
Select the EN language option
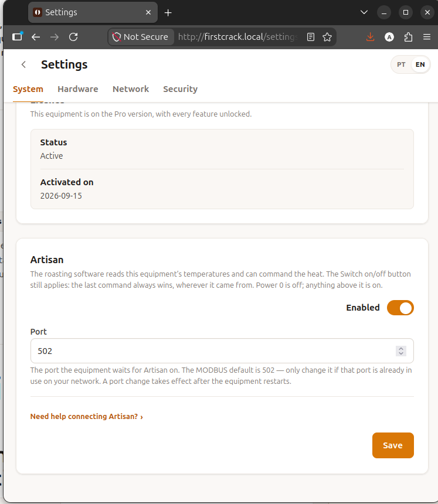pos(420,64)
